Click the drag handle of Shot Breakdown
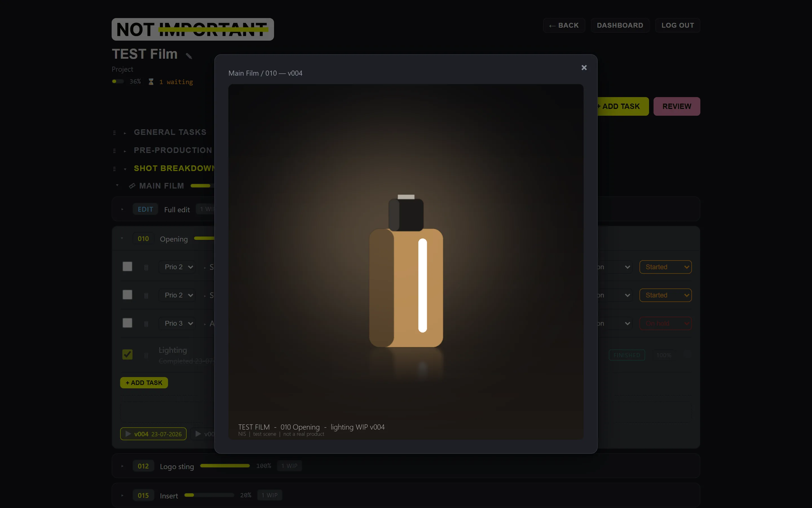The image size is (812, 508). click(114, 169)
